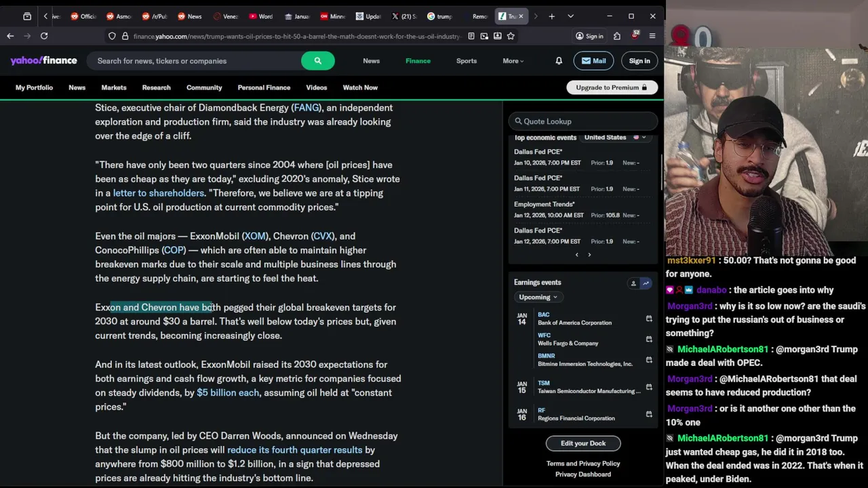Open the list-all-tabs chevron
This screenshot has height=488, width=868.
click(570, 16)
